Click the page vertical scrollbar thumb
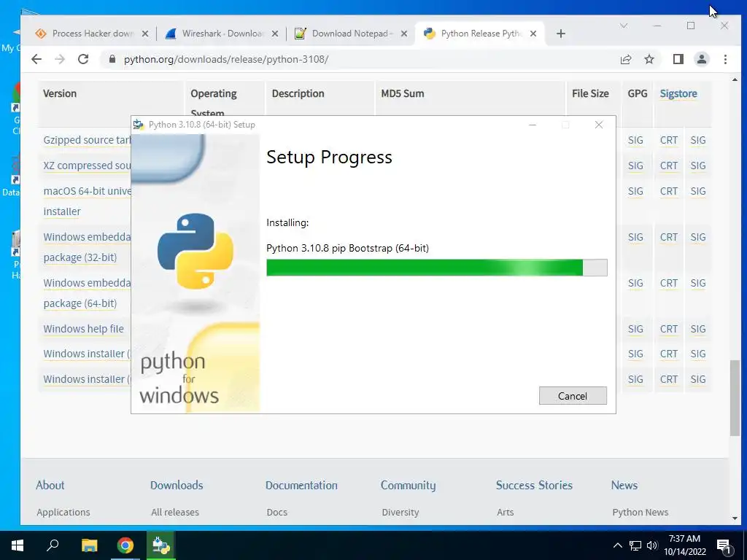 click(x=735, y=397)
